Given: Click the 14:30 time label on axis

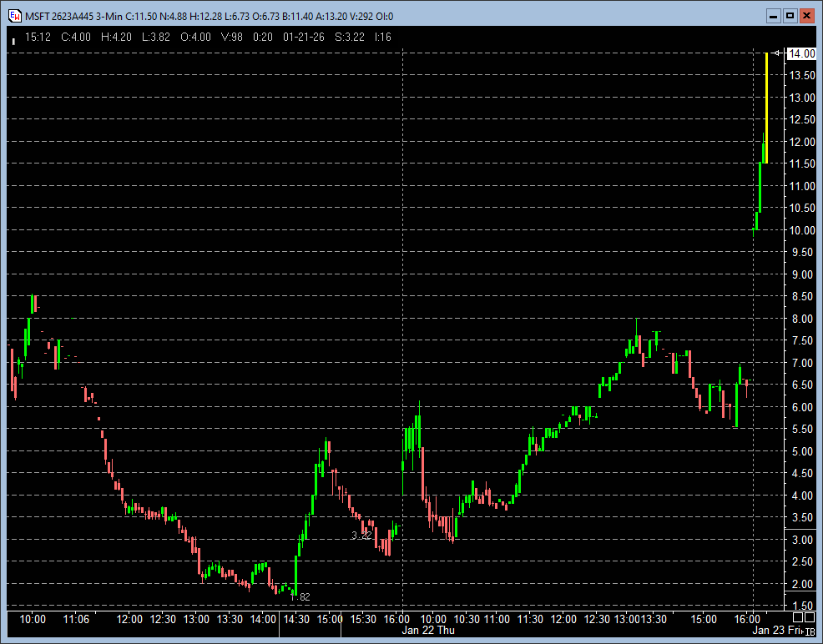Looking at the screenshot, I should point(296,619).
